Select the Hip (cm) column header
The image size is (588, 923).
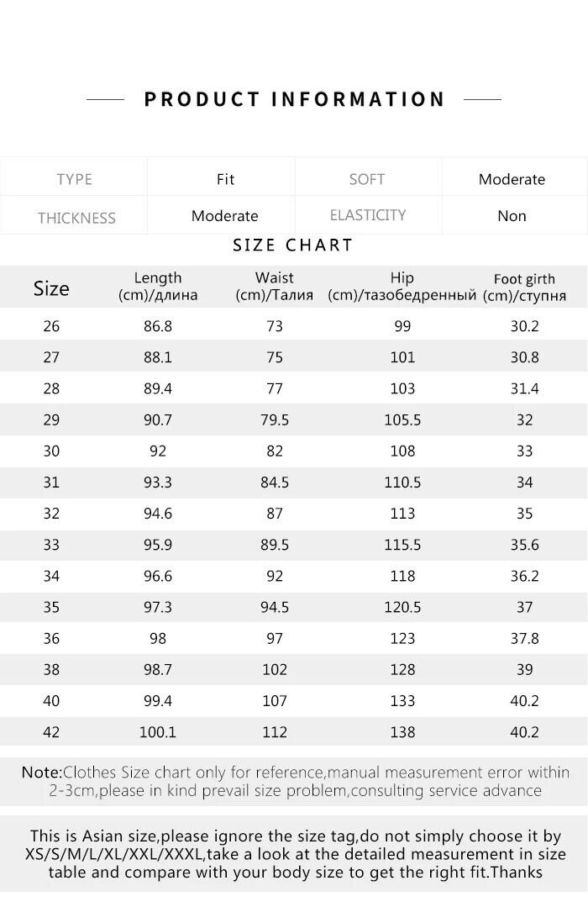pos(402,286)
